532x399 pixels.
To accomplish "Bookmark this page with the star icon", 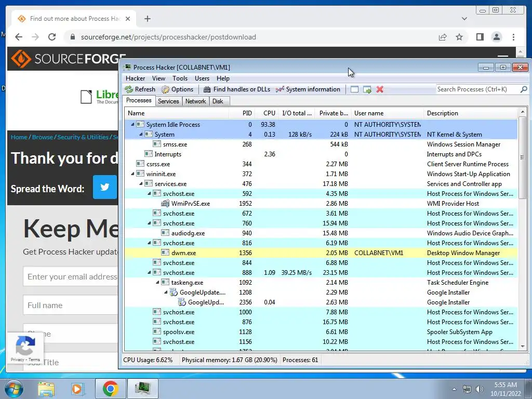I will (x=459, y=37).
